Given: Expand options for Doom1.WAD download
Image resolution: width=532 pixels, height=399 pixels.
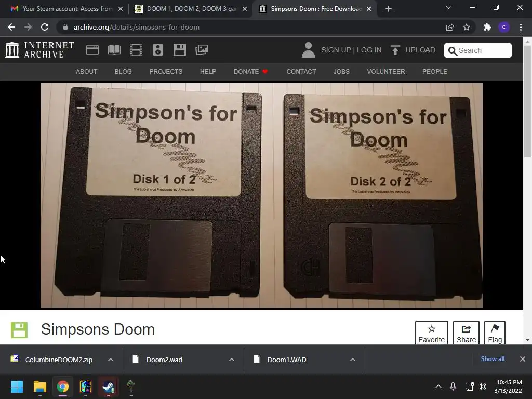Looking at the screenshot, I should 353,360.
